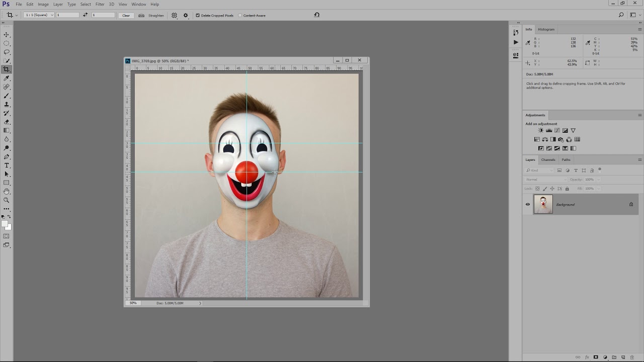Select the Path Selection tool

click(7, 174)
